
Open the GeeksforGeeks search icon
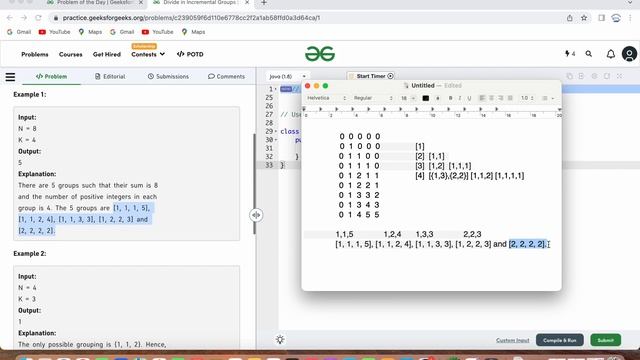tap(589, 54)
